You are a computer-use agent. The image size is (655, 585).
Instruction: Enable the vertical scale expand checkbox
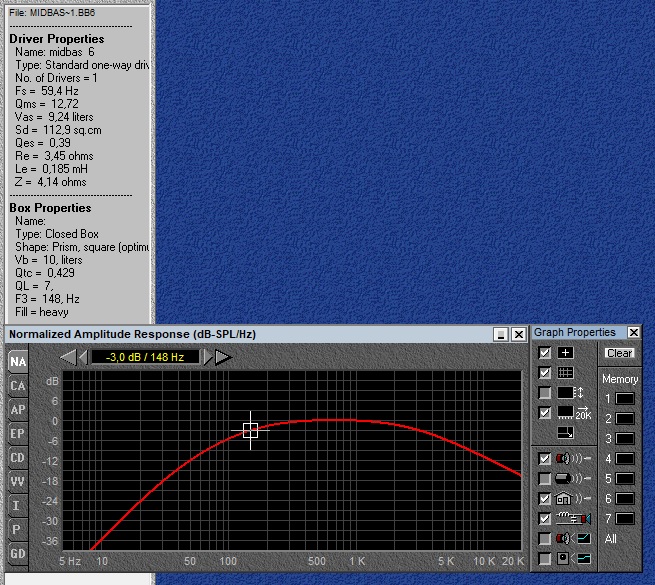(x=545, y=393)
